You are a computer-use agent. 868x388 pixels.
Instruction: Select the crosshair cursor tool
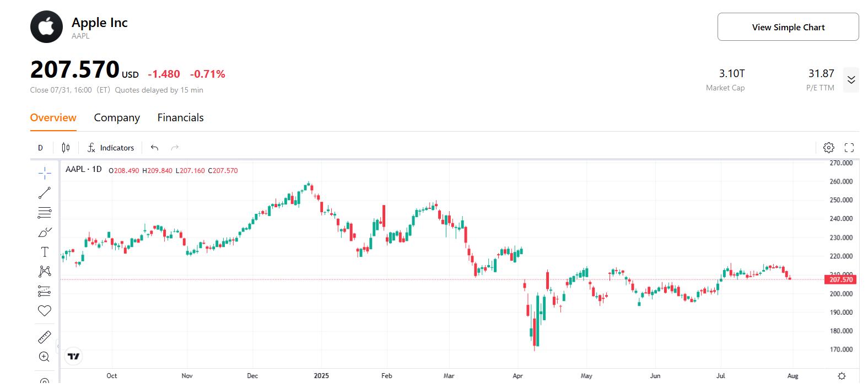point(45,173)
